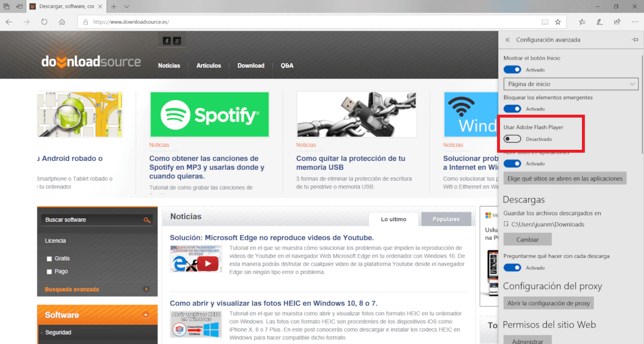Close the Descargar, software tab
Screen dimensions: 644x344
click(100, 6)
